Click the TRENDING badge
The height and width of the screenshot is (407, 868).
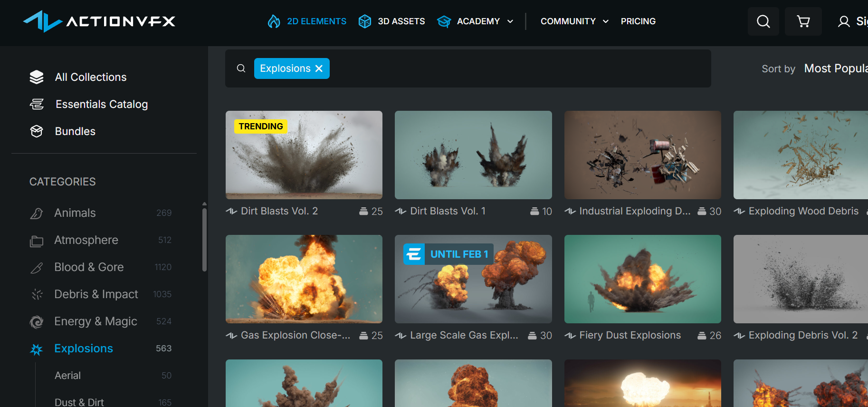click(261, 126)
